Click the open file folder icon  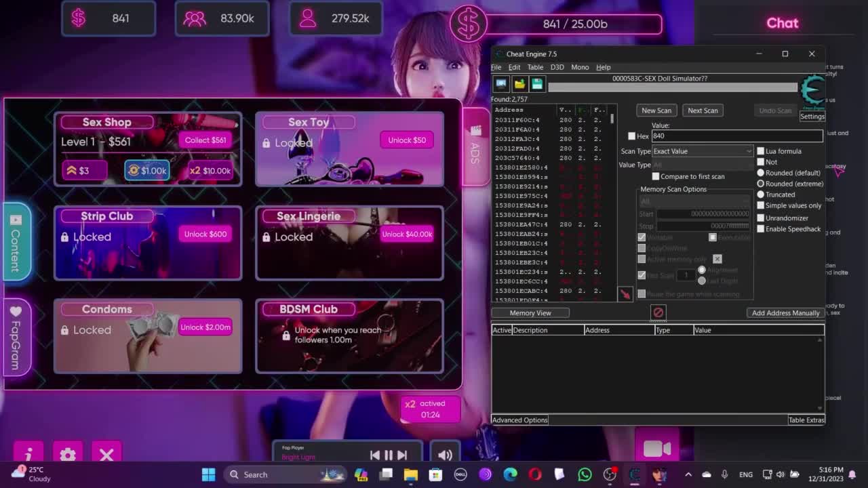(519, 83)
